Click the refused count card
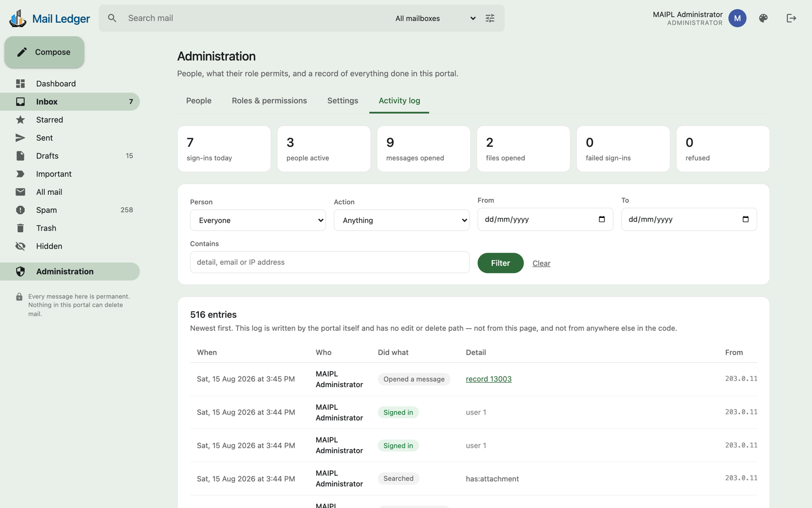 pyautogui.click(x=723, y=149)
